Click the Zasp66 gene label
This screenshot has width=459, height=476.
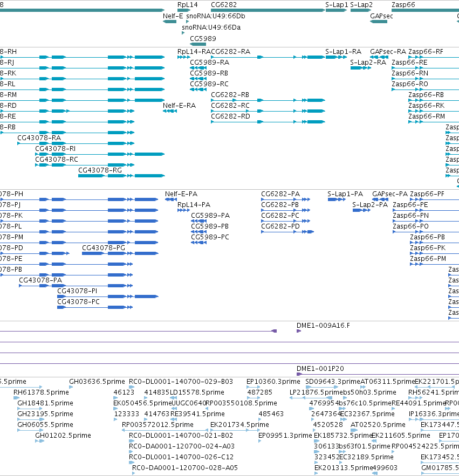point(403,4)
